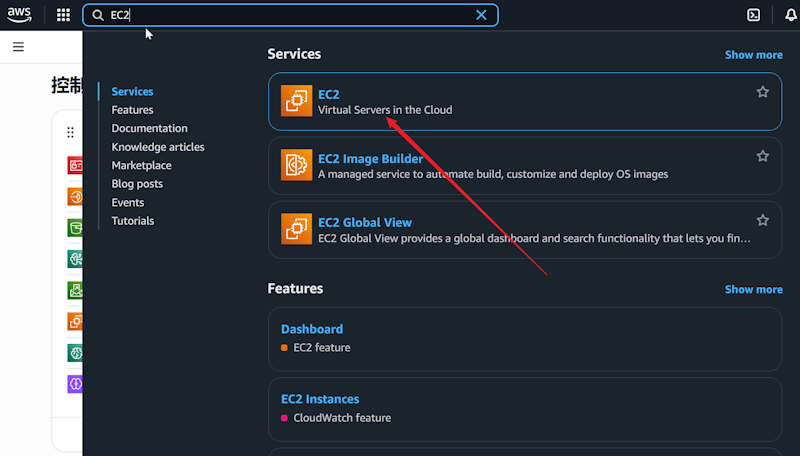
Task: Toggle the hamburger navigation menu
Action: (x=18, y=47)
